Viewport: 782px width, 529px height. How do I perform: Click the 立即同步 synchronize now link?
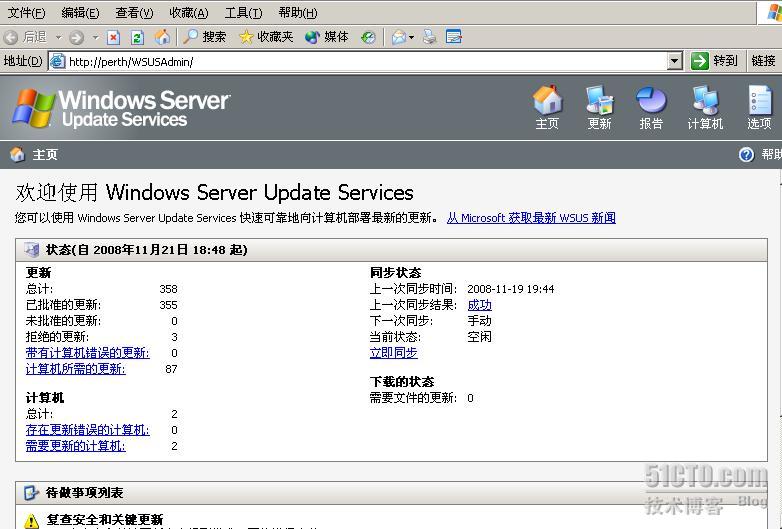point(393,353)
